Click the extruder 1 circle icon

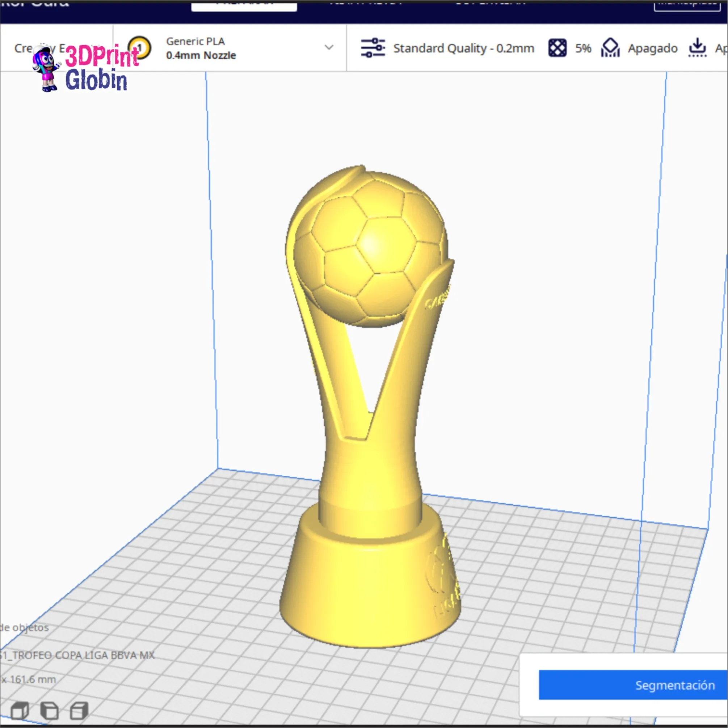tap(140, 48)
